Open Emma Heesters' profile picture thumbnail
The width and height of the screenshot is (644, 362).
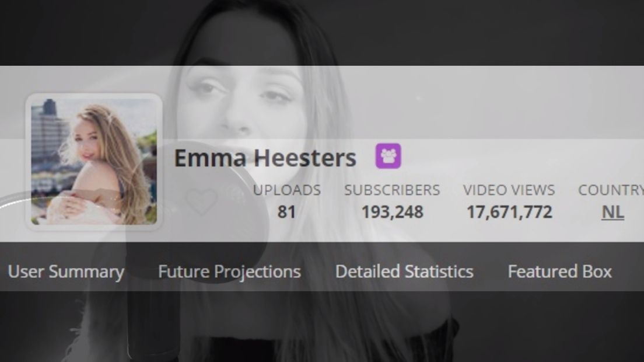click(x=94, y=161)
